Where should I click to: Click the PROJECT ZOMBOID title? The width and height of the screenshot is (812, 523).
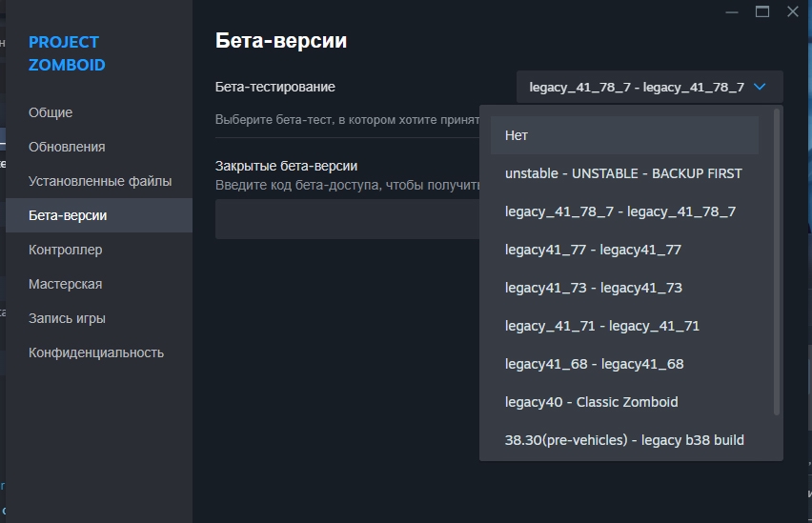point(67,53)
